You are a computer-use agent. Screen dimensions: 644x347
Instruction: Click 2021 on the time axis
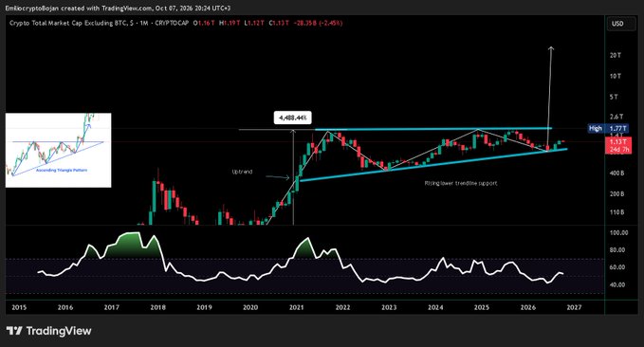point(297,307)
